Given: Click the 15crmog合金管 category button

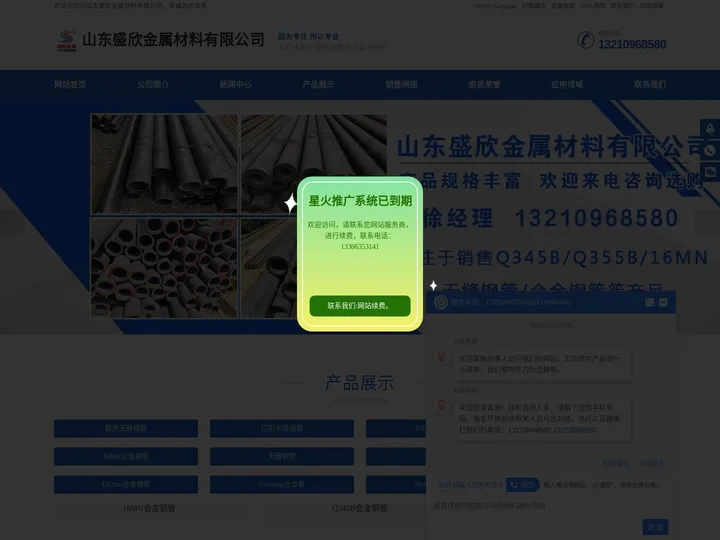Looking at the screenshot, I should point(281,484).
